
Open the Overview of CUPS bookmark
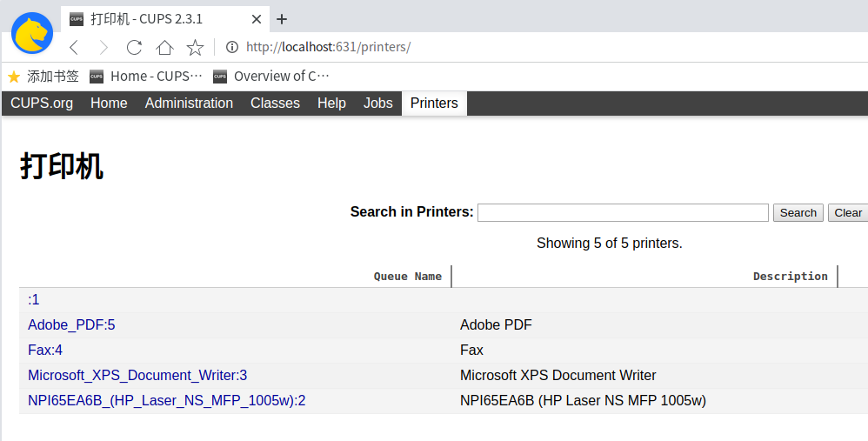271,77
